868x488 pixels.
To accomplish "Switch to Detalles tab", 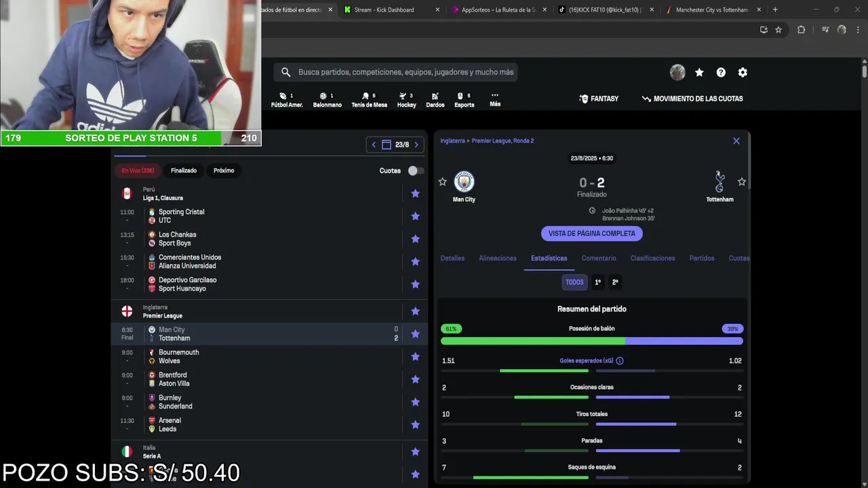I will 452,258.
